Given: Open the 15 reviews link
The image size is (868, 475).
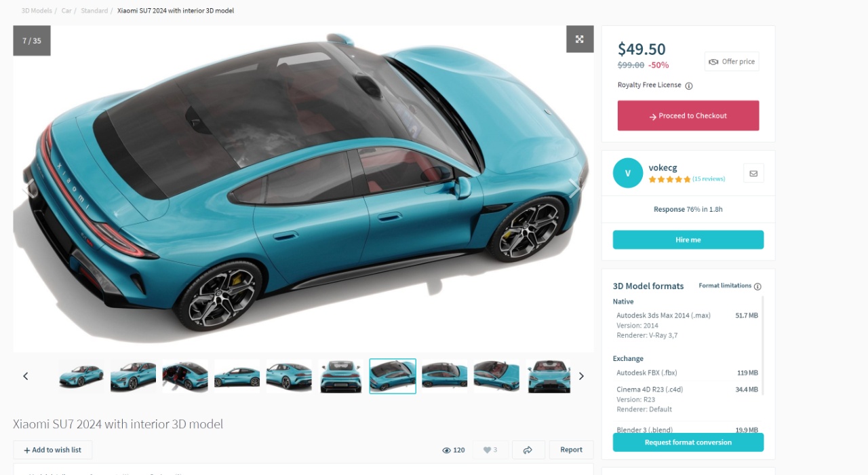Looking at the screenshot, I should pyautogui.click(x=709, y=179).
